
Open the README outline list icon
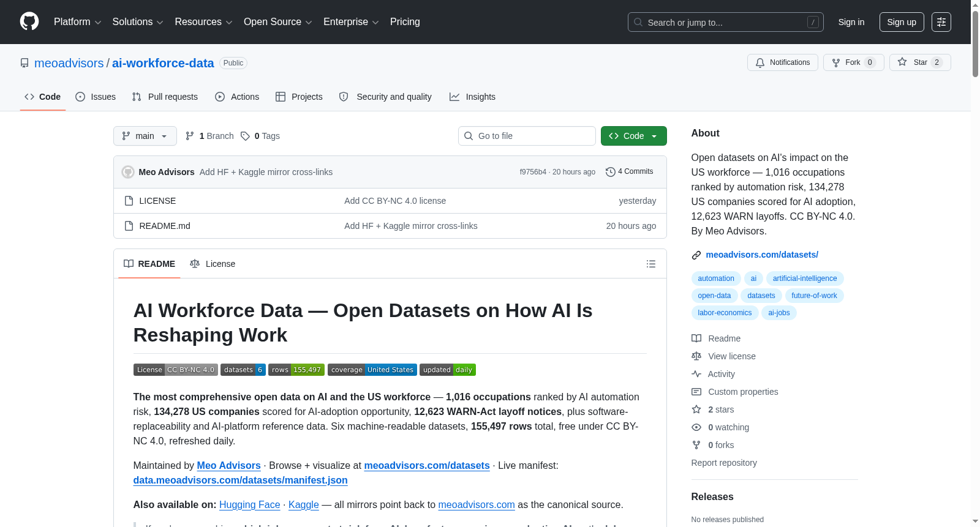[x=651, y=264]
